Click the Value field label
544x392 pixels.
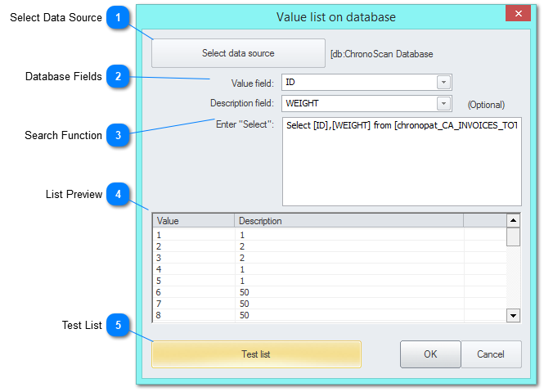click(252, 83)
